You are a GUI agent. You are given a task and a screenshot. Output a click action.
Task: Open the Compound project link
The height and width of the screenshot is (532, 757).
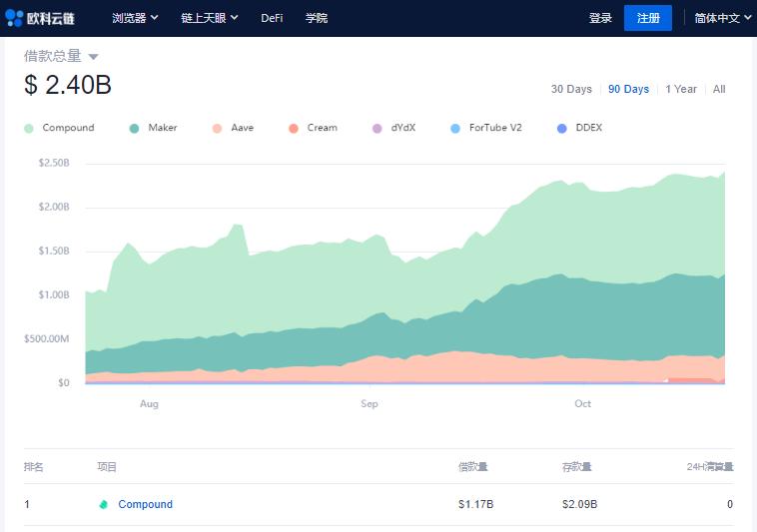[145, 505]
